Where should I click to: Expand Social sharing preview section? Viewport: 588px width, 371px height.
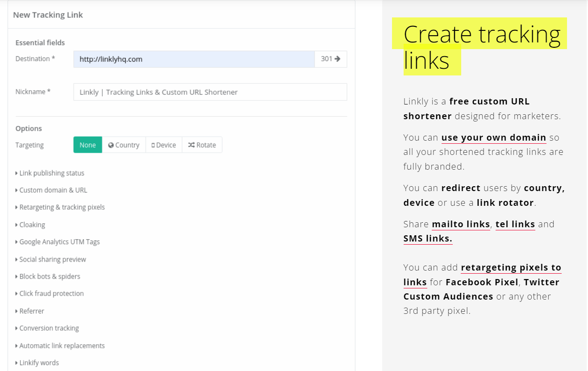coord(52,259)
